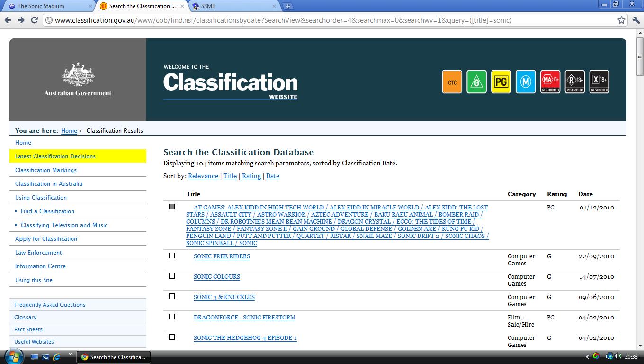Tick checkbox next to Sonic the Hedgehog 4
This screenshot has height=364, width=644.
tap(172, 337)
